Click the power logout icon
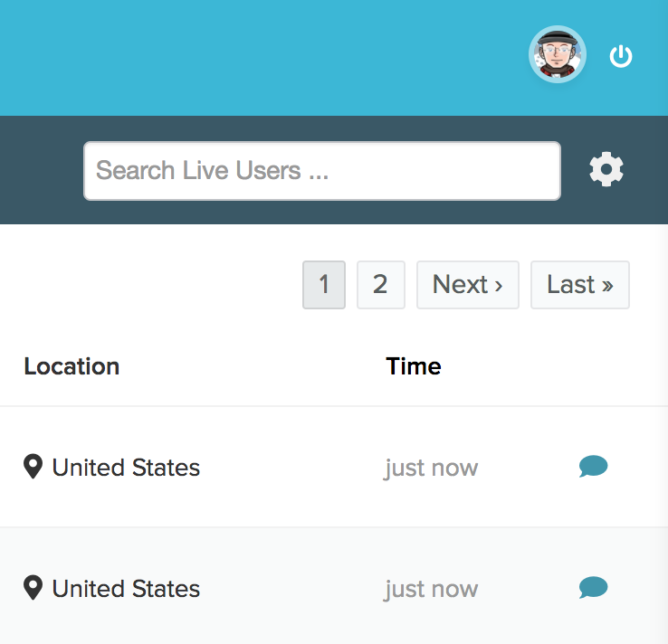668x644 pixels. click(x=621, y=56)
